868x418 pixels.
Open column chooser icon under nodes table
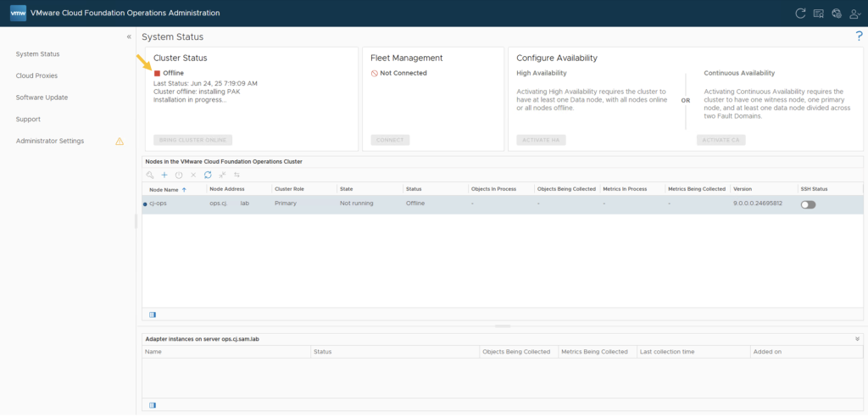coord(153,315)
